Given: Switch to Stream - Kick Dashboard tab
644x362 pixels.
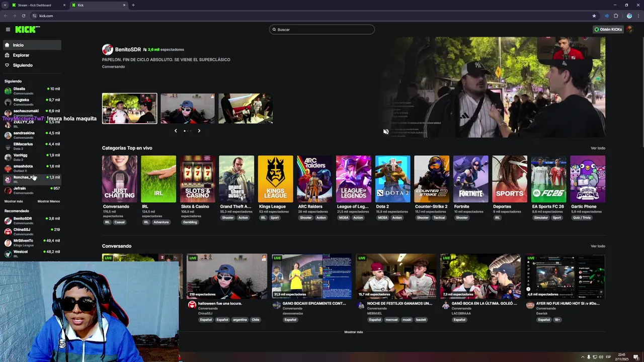Looking at the screenshot, I should 38,5.
